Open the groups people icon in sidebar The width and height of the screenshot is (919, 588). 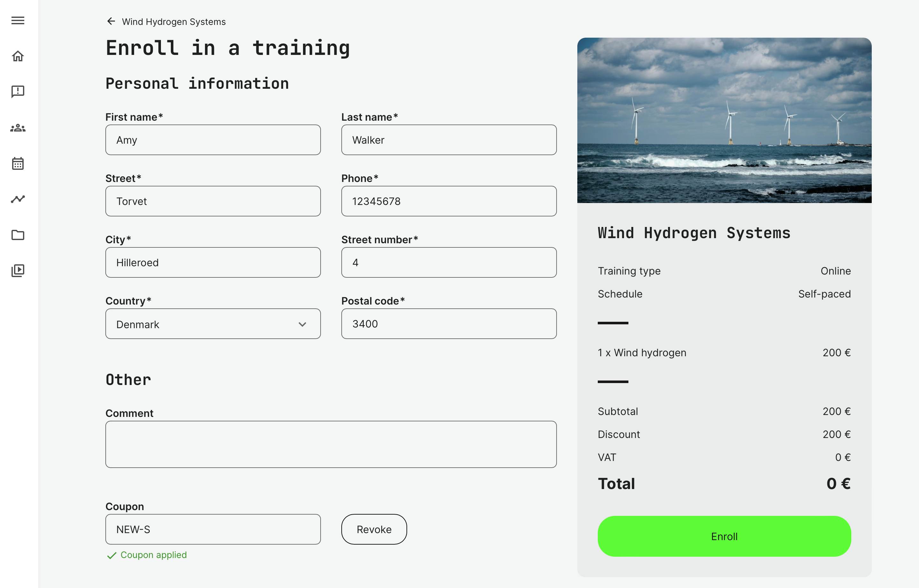[18, 128]
